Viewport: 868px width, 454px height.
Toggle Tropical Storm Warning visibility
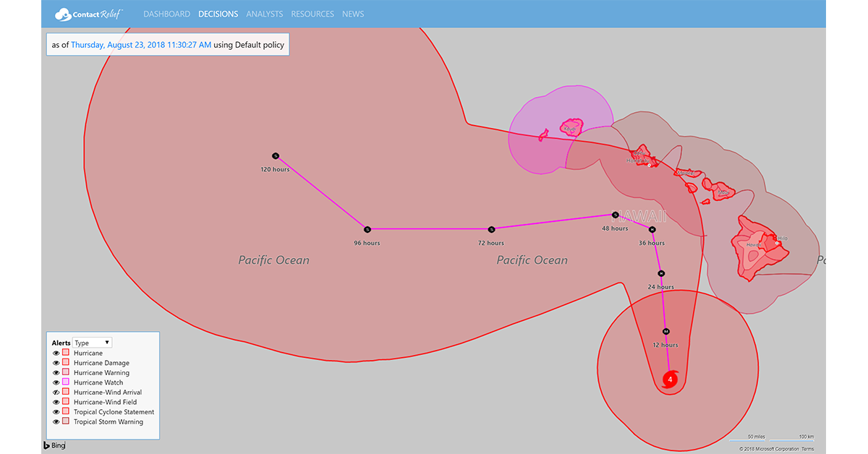[x=56, y=421]
